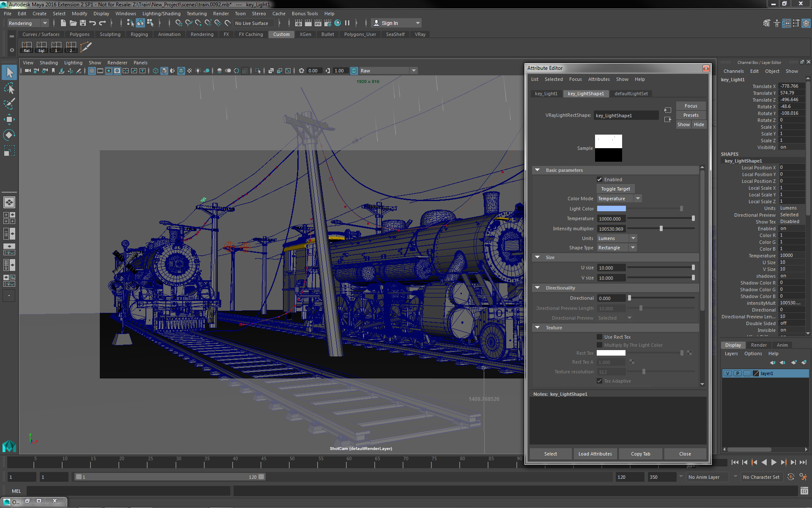Start IPR render icon
This screenshot has width=812, height=508.
tap(318, 23)
